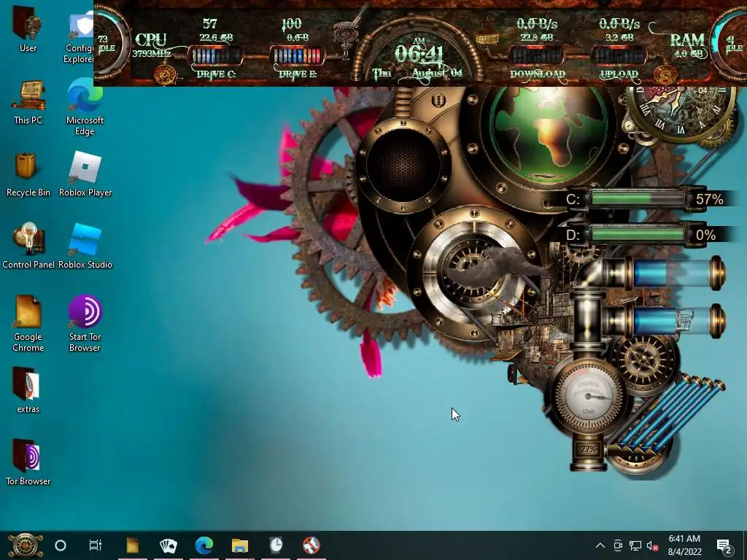
Task: Open File Explorer from the taskbar
Action: tap(239, 545)
